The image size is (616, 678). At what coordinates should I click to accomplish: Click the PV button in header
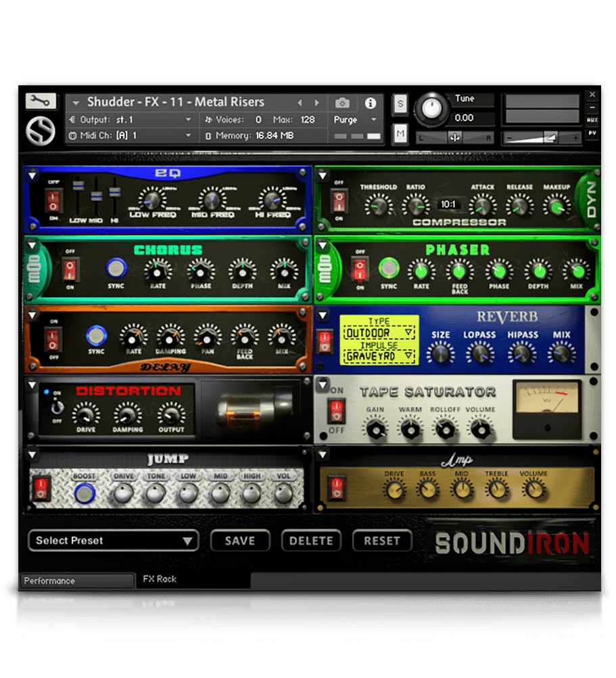(592, 133)
